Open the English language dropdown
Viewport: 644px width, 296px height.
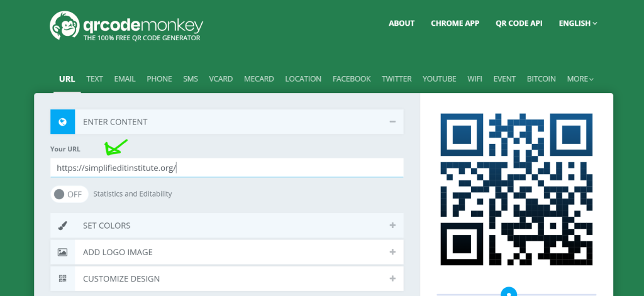tap(577, 23)
